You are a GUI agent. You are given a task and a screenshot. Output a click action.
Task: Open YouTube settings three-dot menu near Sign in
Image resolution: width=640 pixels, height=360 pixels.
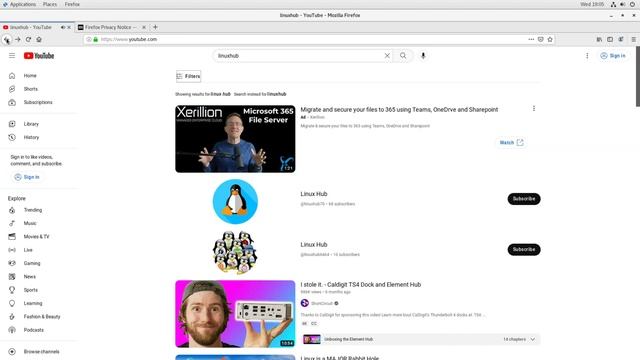pyautogui.click(x=587, y=56)
